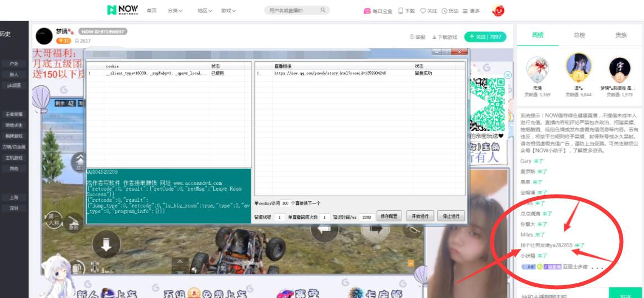Click chat user Miles
This screenshot has height=298, width=644.
[526, 235]
